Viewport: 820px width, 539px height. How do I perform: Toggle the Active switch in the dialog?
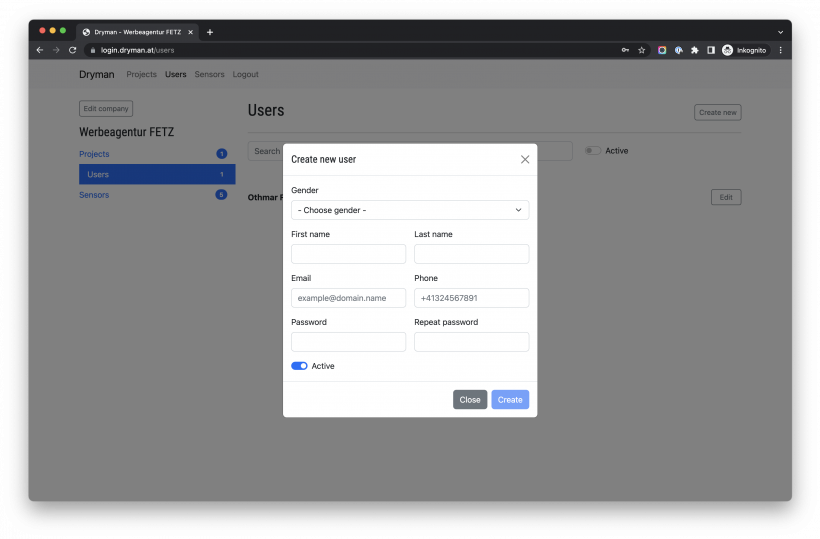point(299,366)
